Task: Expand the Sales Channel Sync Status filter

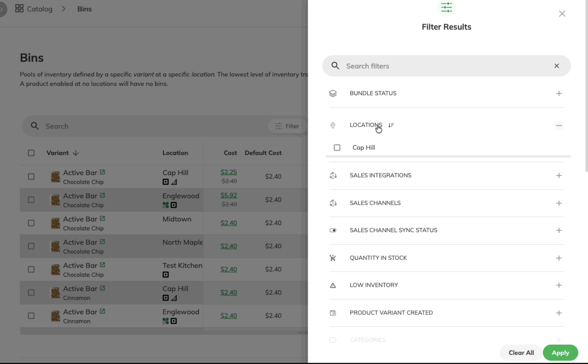Action: tap(559, 230)
